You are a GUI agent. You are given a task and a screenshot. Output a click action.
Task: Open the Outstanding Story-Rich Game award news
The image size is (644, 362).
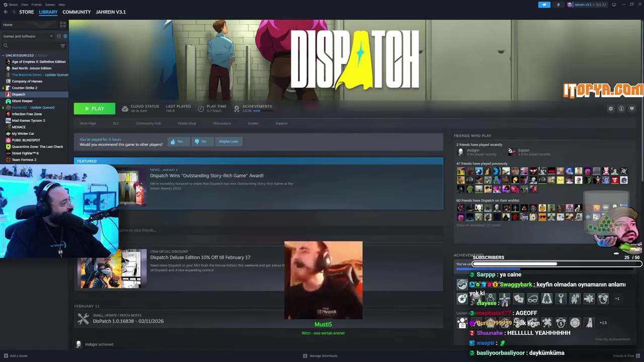pos(207,176)
